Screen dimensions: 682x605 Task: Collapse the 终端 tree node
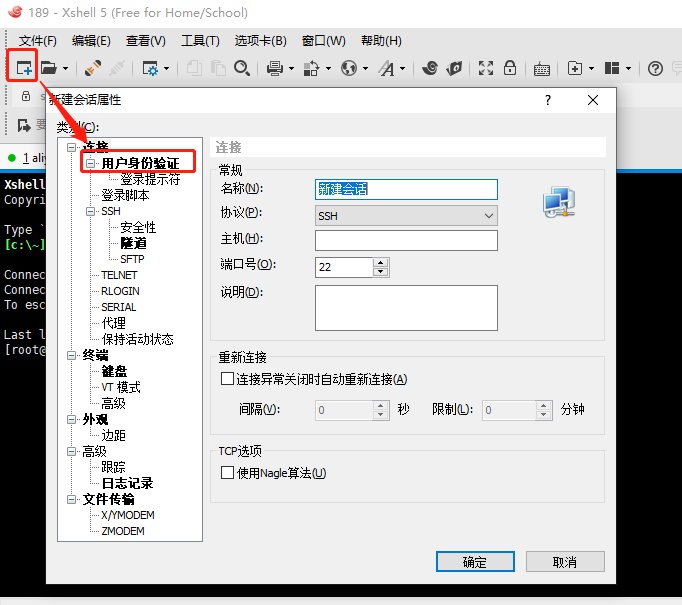click(71, 355)
